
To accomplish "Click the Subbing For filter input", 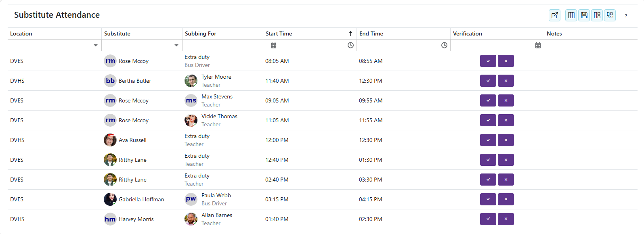I will click(x=222, y=45).
